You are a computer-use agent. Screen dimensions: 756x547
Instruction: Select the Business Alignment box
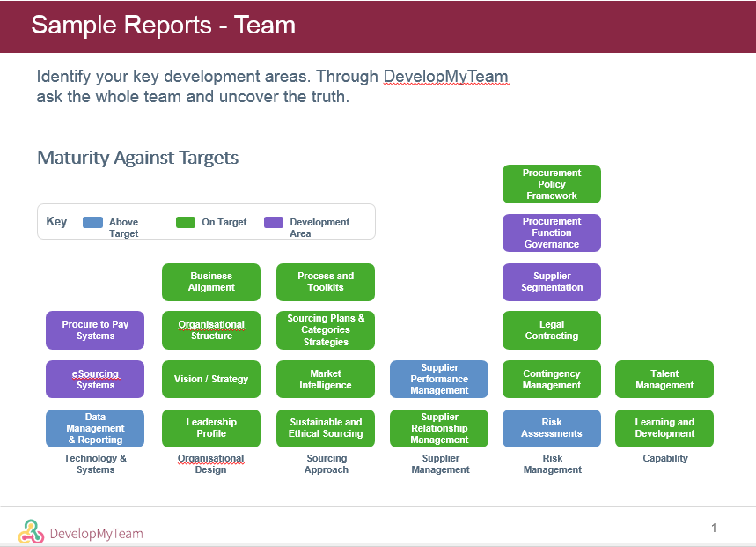pos(211,282)
